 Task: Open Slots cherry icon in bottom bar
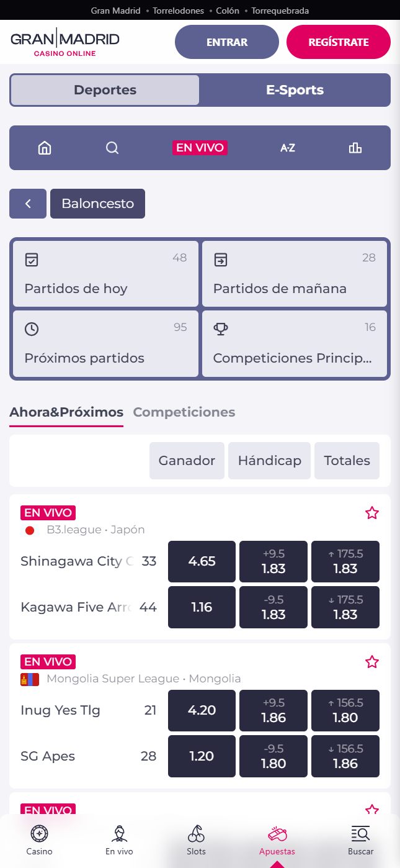pos(196,841)
